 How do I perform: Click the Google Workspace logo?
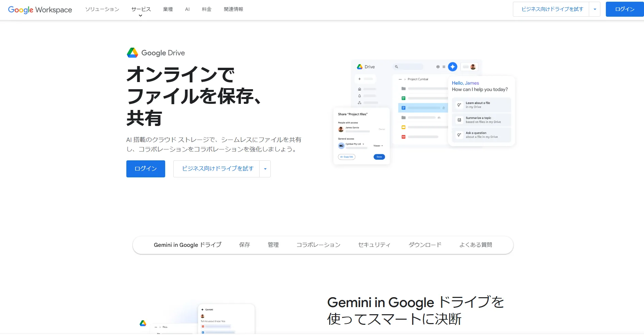click(x=40, y=10)
